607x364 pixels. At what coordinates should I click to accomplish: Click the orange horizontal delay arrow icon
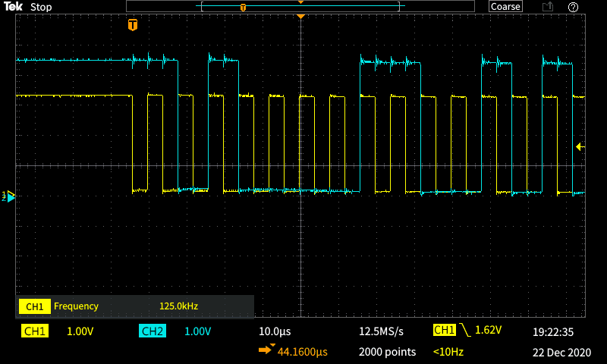tap(267, 351)
